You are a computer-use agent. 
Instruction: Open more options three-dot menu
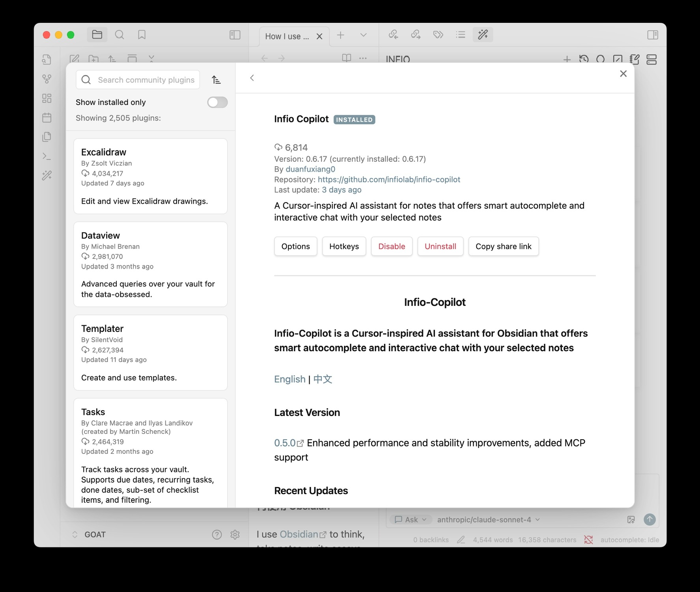click(x=363, y=58)
